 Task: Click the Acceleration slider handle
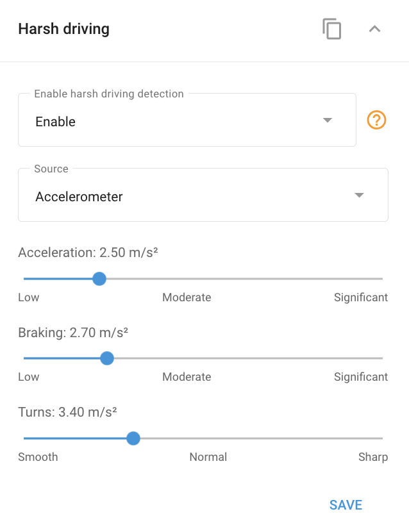[99, 279]
